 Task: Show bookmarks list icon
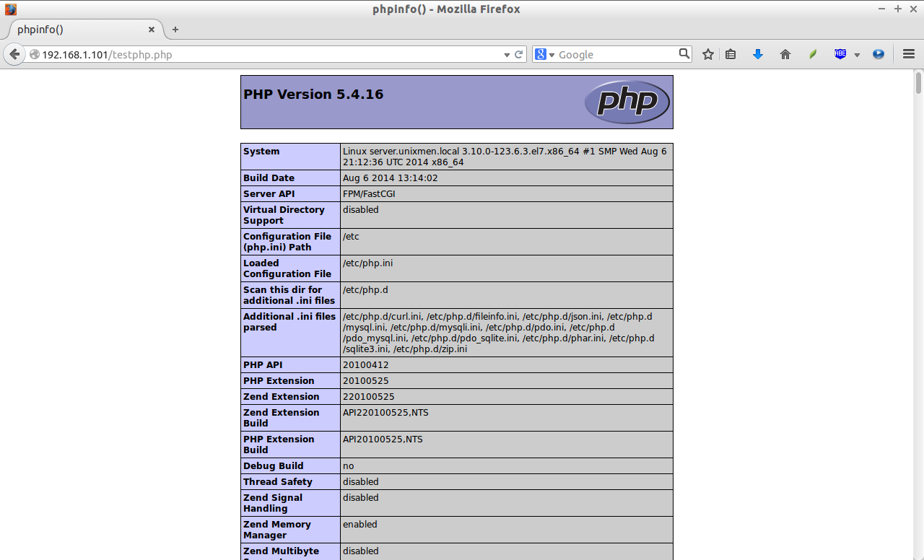pyautogui.click(x=731, y=54)
